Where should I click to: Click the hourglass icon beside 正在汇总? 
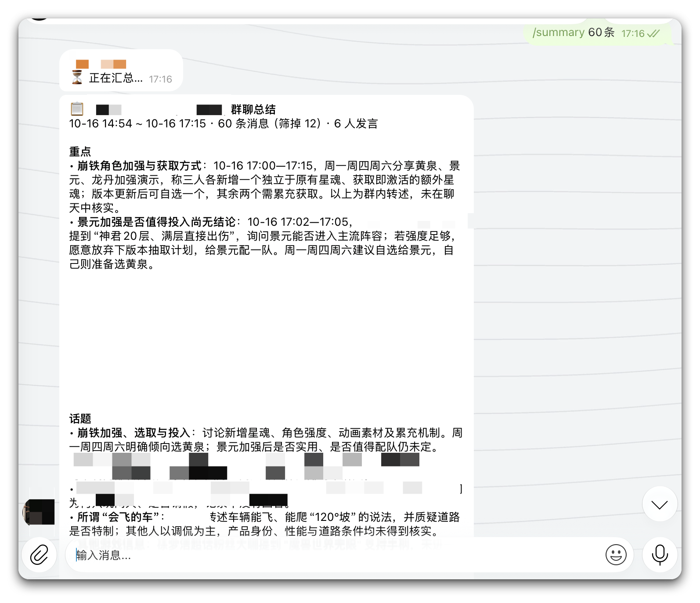click(77, 78)
